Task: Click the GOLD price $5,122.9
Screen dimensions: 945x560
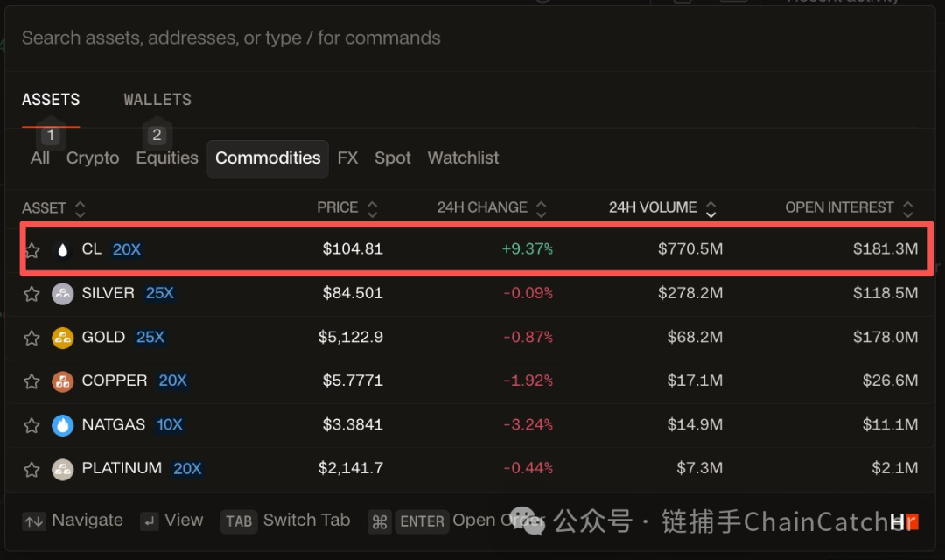Action: click(x=351, y=337)
